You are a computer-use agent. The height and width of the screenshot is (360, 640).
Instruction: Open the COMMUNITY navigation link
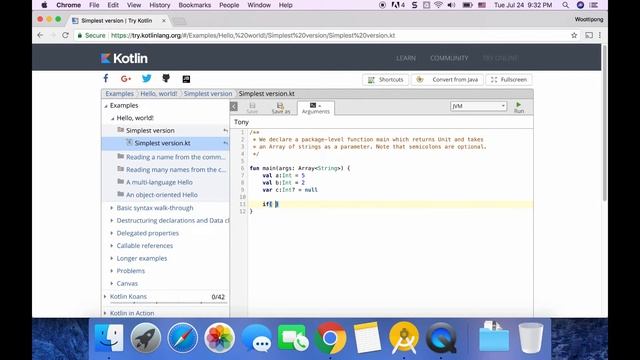[x=449, y=58]
